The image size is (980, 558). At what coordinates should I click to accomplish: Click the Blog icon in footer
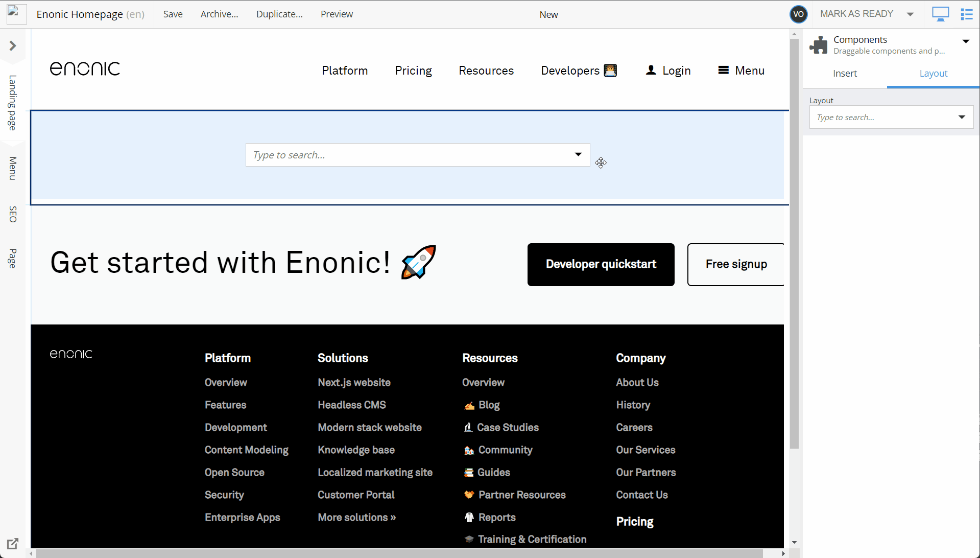pyautogui.click(x=469, y=406)
